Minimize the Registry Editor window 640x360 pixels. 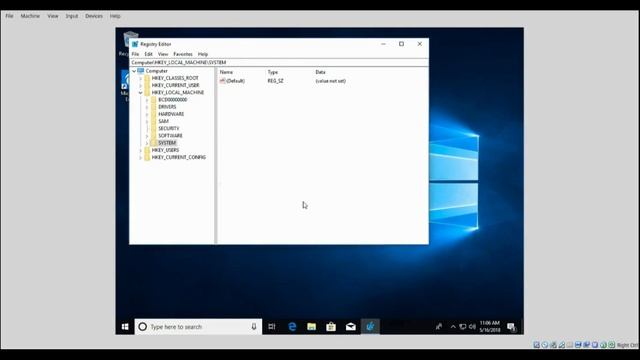click(383, 44)
